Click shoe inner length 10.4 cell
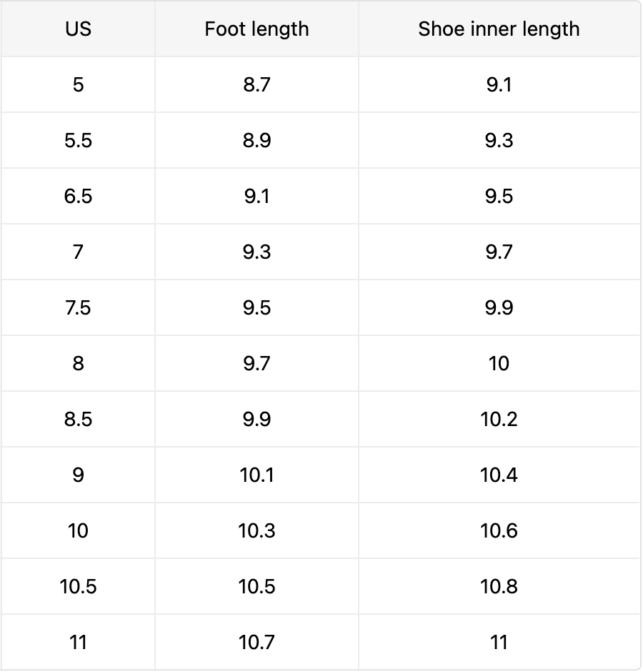The height and width of the screenshot is (672, 643). [x=499, y=475]
